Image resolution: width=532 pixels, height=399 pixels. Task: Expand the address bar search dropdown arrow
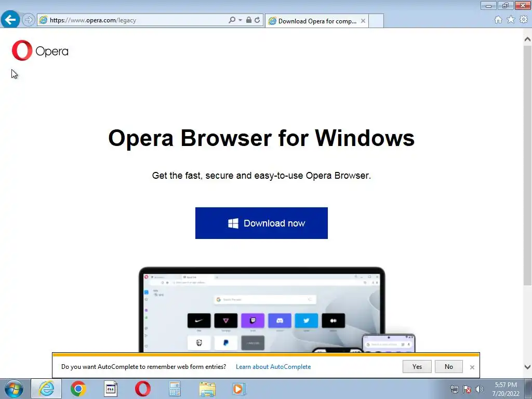tap(240, 20)
